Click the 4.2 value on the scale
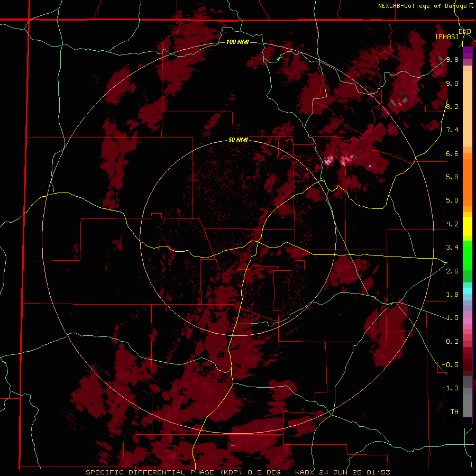476x476 pixels. click(452, 224)
